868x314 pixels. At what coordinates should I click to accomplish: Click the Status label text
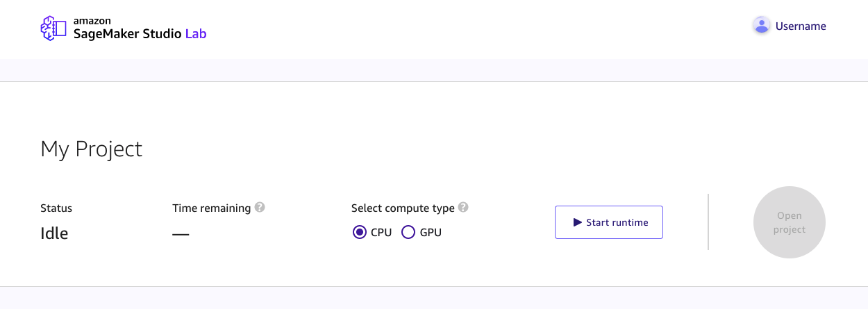point(56,208)
